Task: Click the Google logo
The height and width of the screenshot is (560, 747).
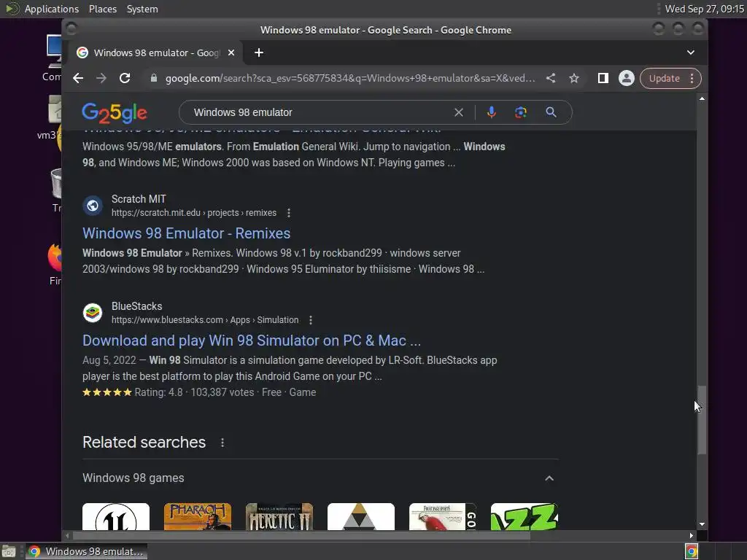Action: (x=115, y=113)
